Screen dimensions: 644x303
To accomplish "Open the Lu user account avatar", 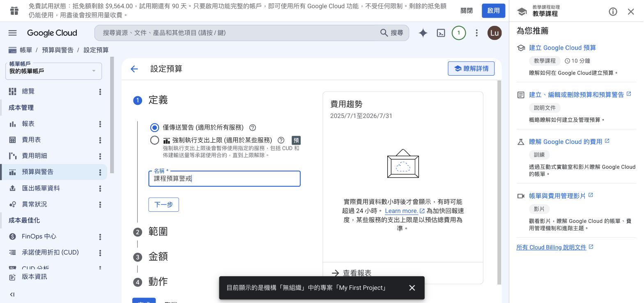I will tap(494, 33).
